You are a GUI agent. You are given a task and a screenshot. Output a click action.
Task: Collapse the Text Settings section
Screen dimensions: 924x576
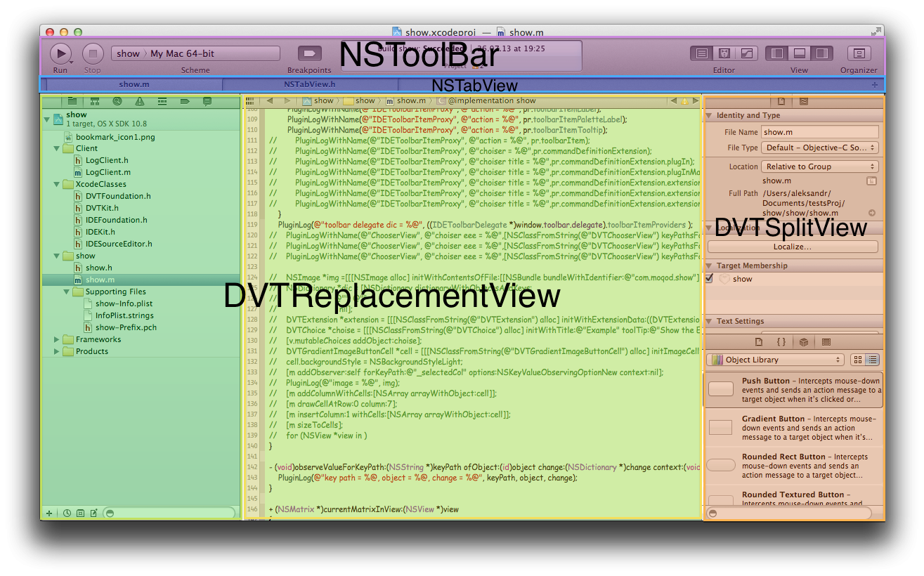[x=710, y=322]
